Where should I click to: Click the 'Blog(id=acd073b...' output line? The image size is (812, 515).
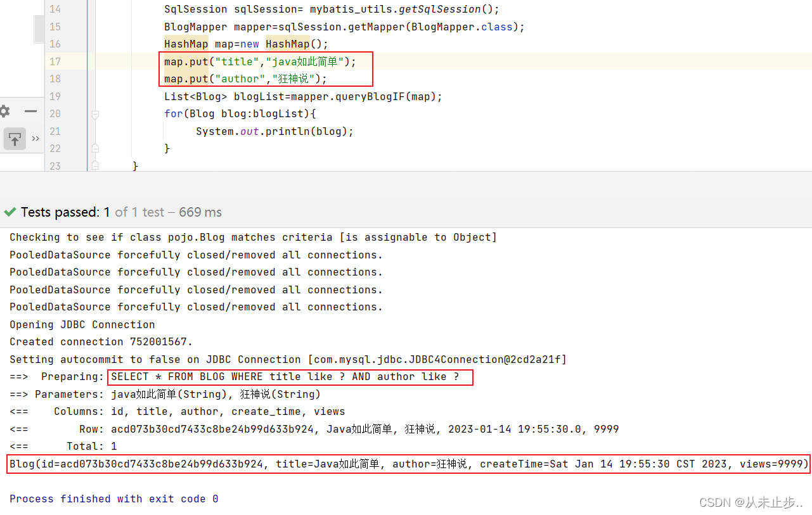409,464
